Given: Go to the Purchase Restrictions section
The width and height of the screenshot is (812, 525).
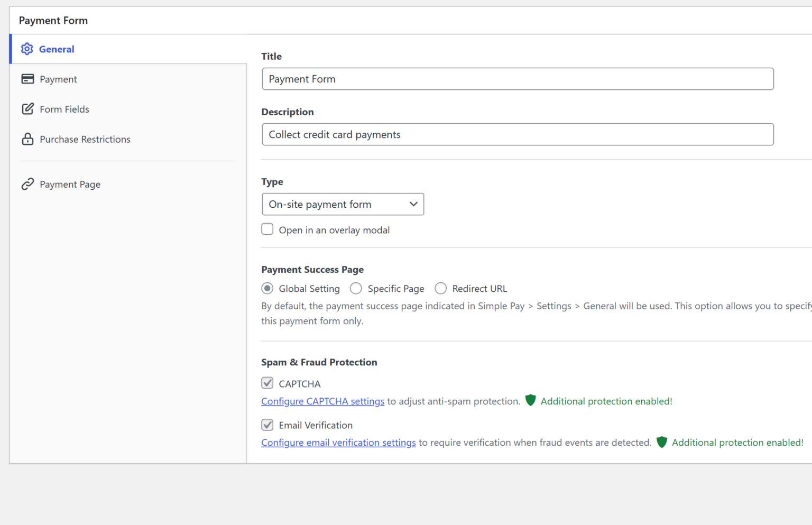Looking at the screenshot, I should pyautogui.click(x=85, y=139).
